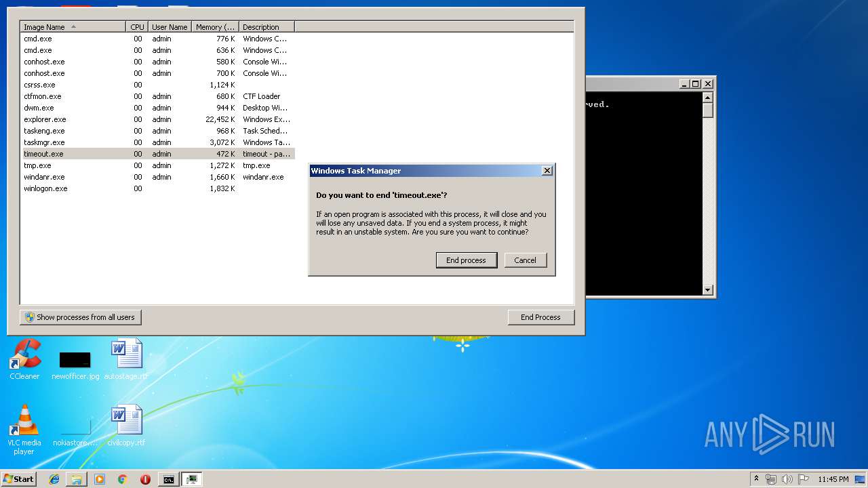Click Show processes from all users

(x=81, y=317)
